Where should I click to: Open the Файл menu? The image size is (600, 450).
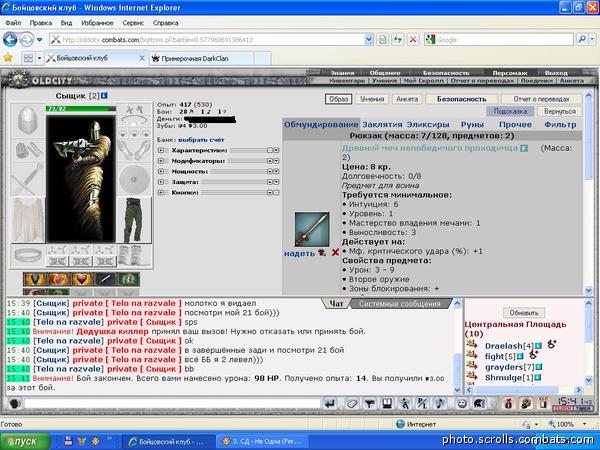pos(13,23)
